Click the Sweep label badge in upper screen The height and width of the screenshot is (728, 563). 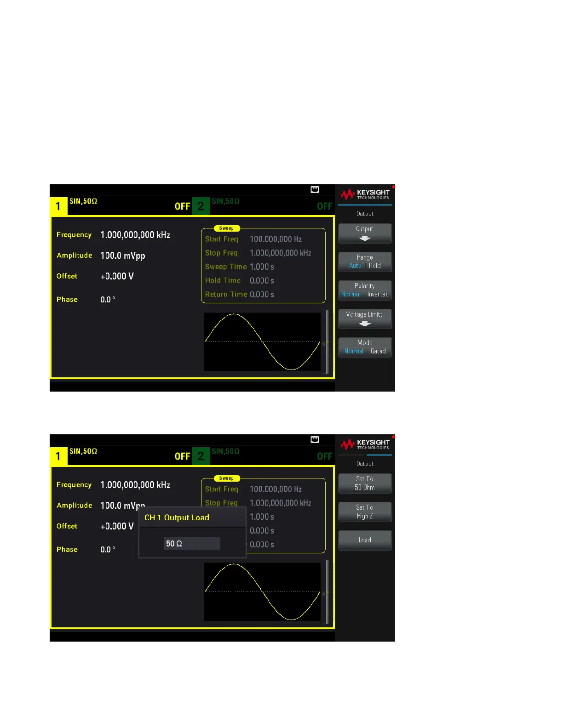tap(226, 228)
